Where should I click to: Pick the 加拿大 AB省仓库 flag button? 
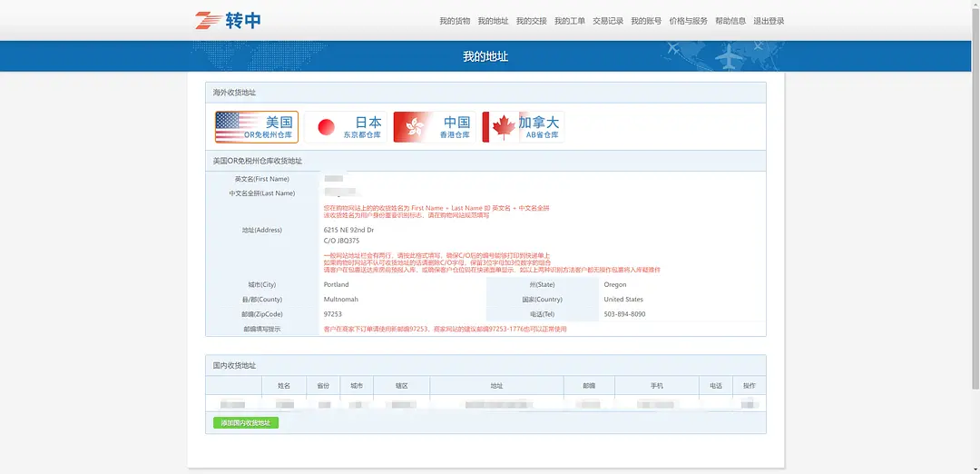click(x=523, y=127)
